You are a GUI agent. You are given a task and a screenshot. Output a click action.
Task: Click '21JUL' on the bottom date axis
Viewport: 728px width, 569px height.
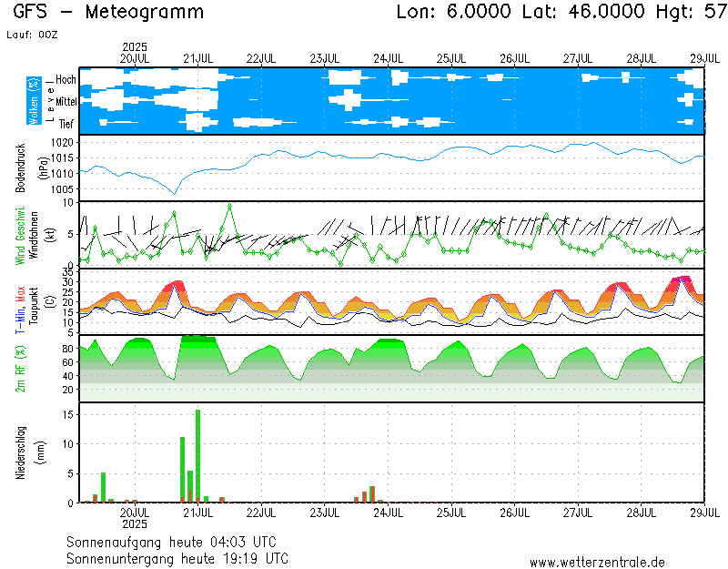pyautogui.click(x=197, y=513)
